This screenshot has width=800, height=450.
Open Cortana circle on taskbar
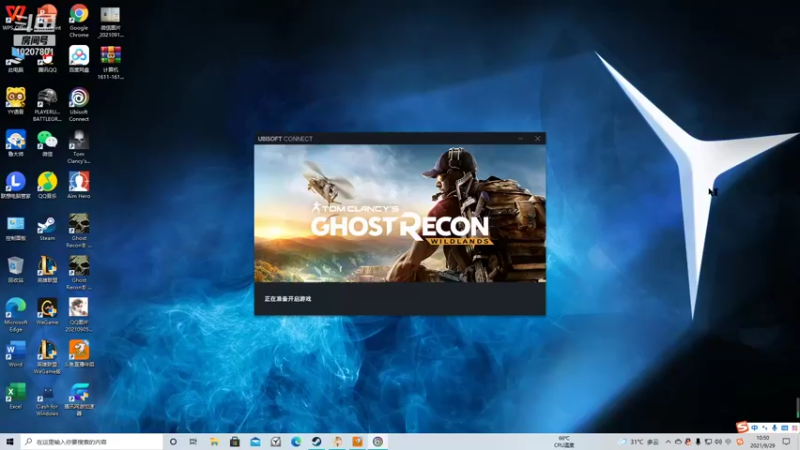click(173, 441)
